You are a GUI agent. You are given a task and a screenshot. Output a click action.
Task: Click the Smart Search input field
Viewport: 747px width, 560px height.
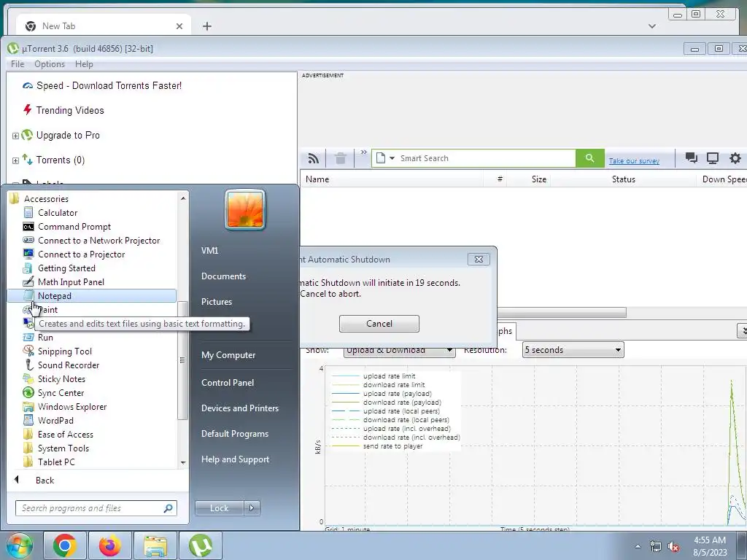tap(486, 158)
